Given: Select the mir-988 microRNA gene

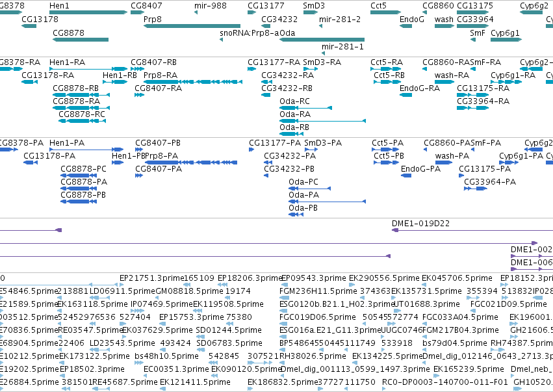Looking at the screenshot, I should pos(196,12).
